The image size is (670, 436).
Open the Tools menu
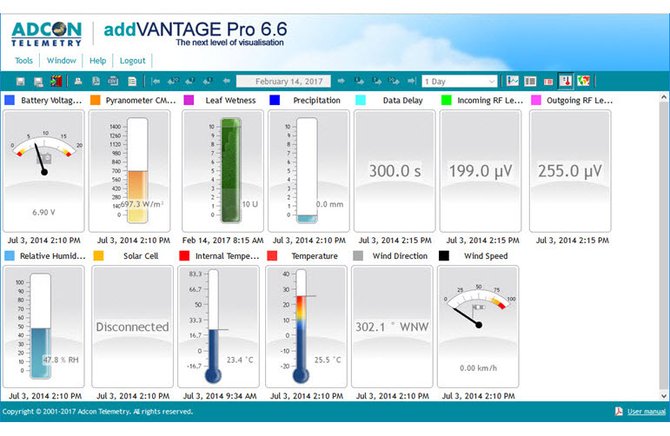(x=24, y=61)
